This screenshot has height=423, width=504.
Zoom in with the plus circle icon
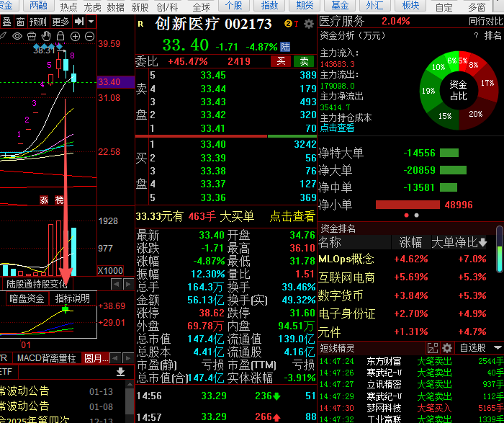pyautogui.click(x=75, y=36)
